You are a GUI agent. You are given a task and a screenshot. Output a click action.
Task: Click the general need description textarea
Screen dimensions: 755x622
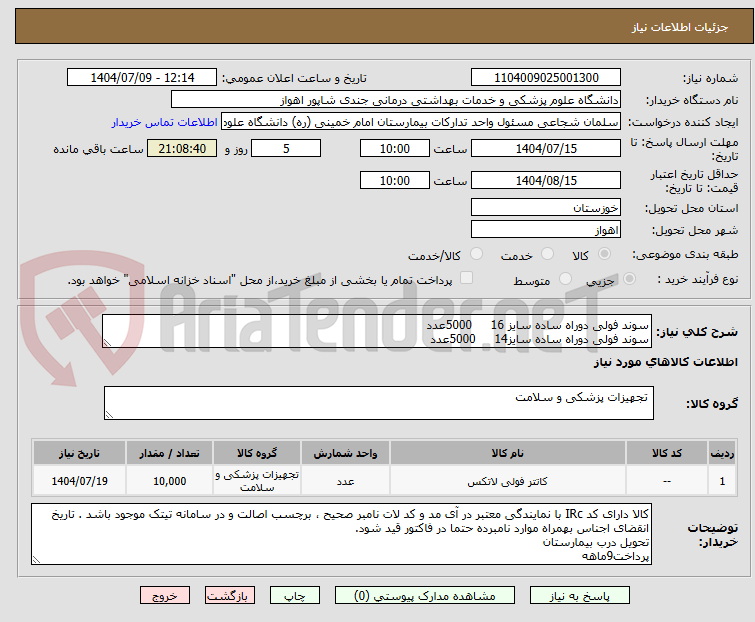click(x=377, y=331)
